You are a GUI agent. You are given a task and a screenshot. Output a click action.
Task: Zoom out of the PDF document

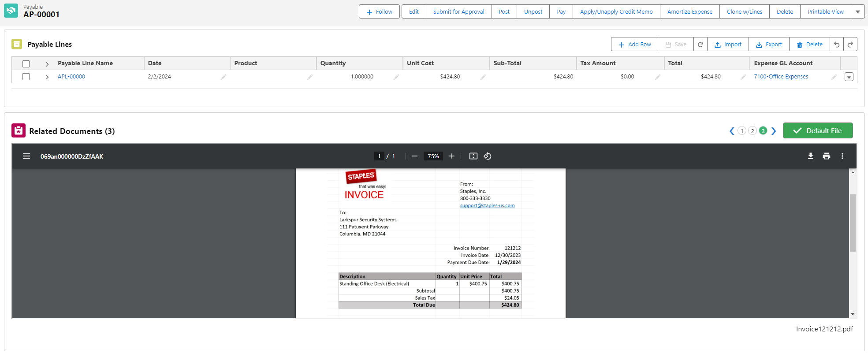(x=414, y=156)
